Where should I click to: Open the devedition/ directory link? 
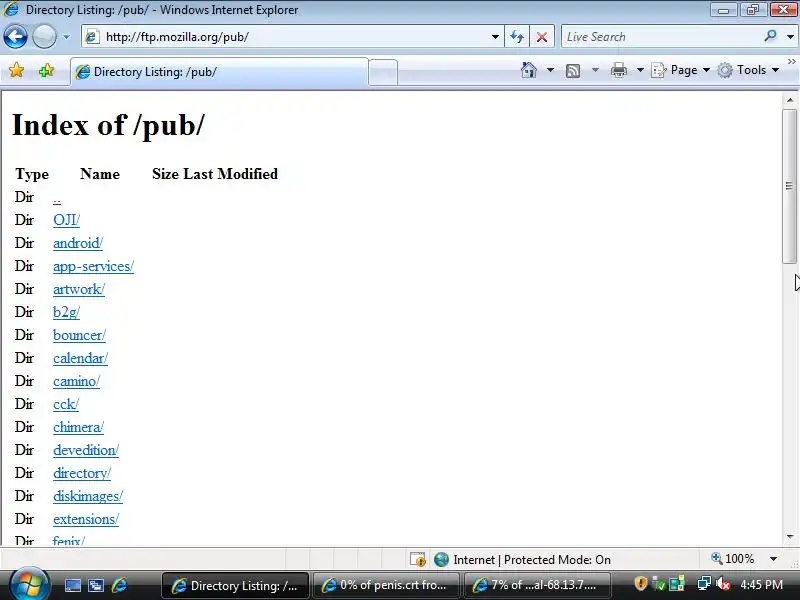pyautogui.click(x=86, y=450)
